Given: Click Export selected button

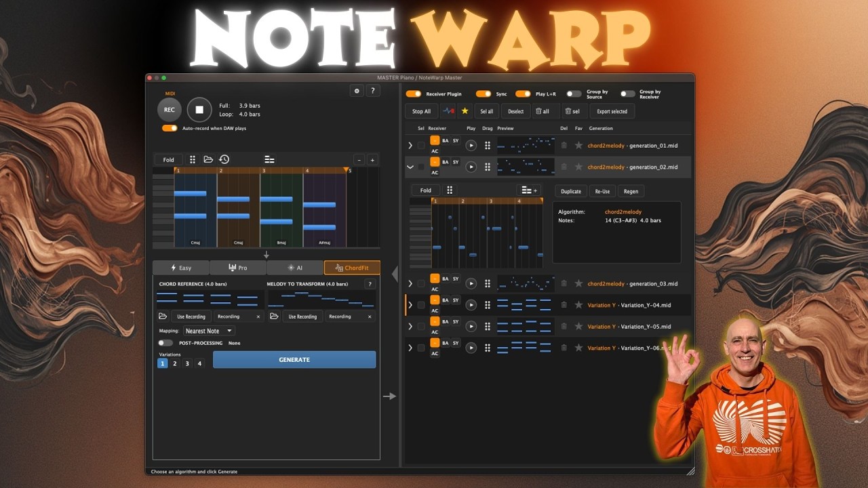Looking at the screenshot, I should point(612,111).
